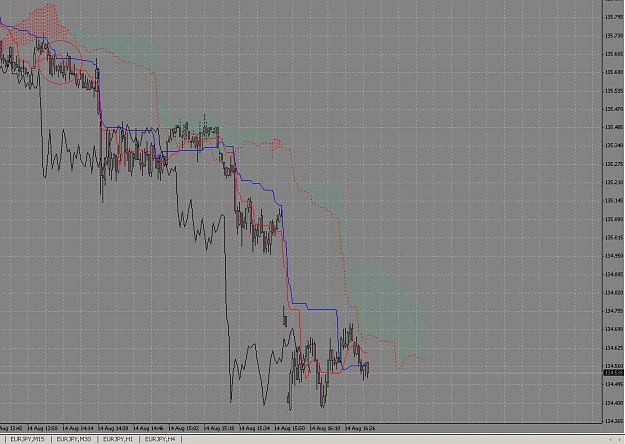This screenshot has width=625, height=444.
Task: Click the 134.885 price axis label
Action: pyautogui.click(x=614, y=274)
